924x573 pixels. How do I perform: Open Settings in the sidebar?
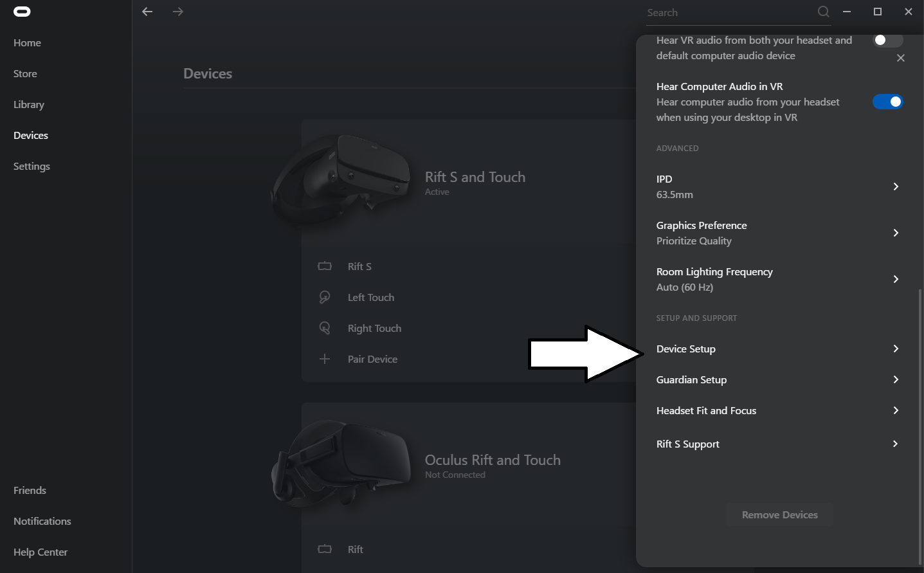[x=32, y=166]
